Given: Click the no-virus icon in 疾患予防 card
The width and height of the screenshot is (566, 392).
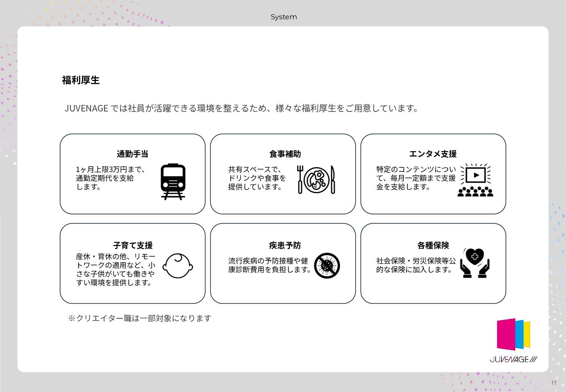Looking at the screenshot, I should tap(327, 266).
